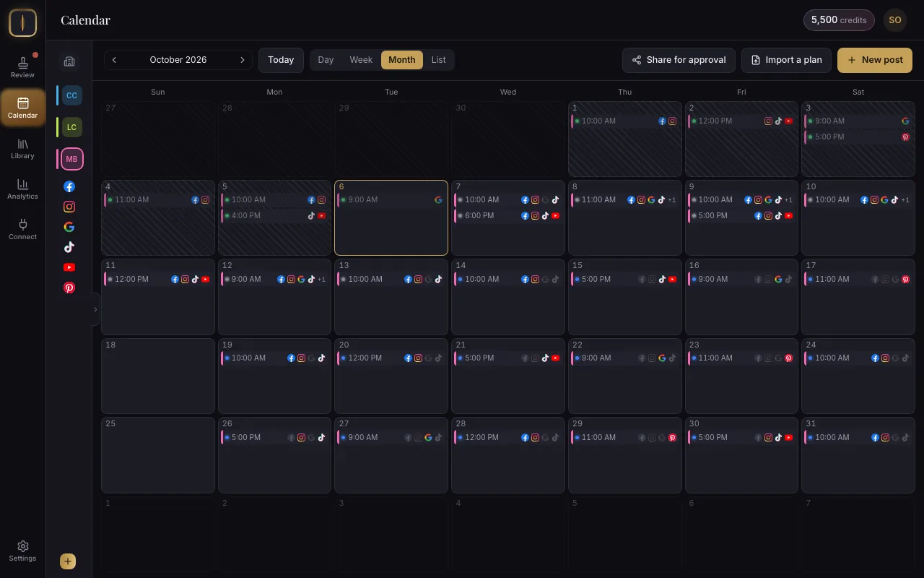
Task: Click the +1 overflow on October 12
Action: (x=322, y=280)
